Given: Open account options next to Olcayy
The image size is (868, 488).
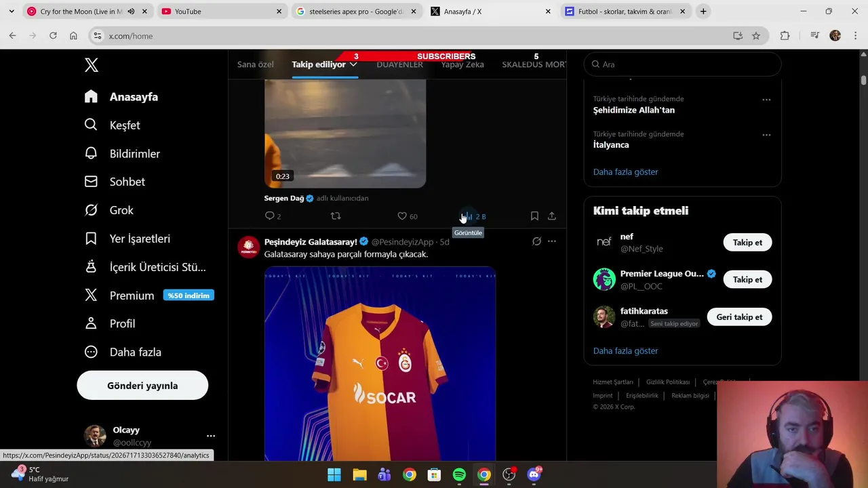Looking at the screenshot, I should 211,436.
